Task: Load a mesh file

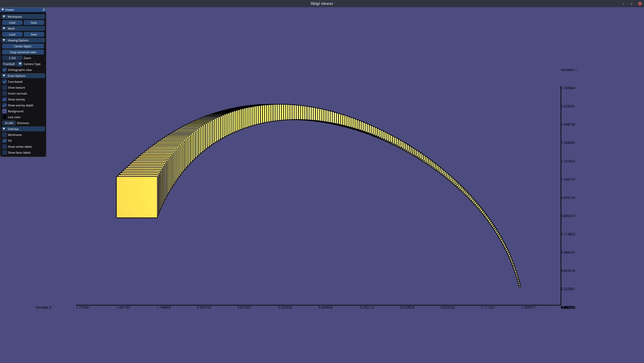Action: tap(12, 34)
